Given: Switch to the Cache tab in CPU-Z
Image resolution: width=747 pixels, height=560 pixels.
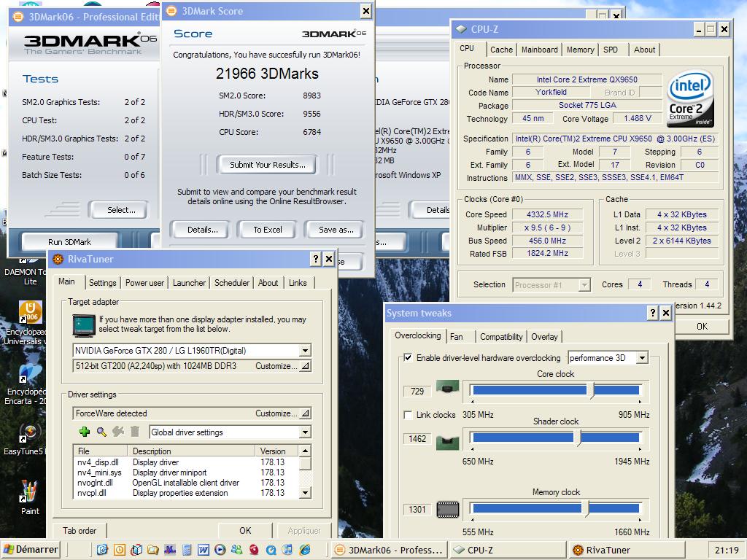Looking at the screenshot, I should pyautogui.click(x=502, y=50).
